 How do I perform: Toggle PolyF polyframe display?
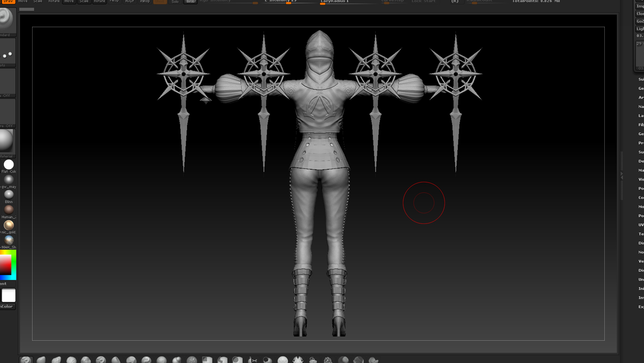click(x=130, y=1)
